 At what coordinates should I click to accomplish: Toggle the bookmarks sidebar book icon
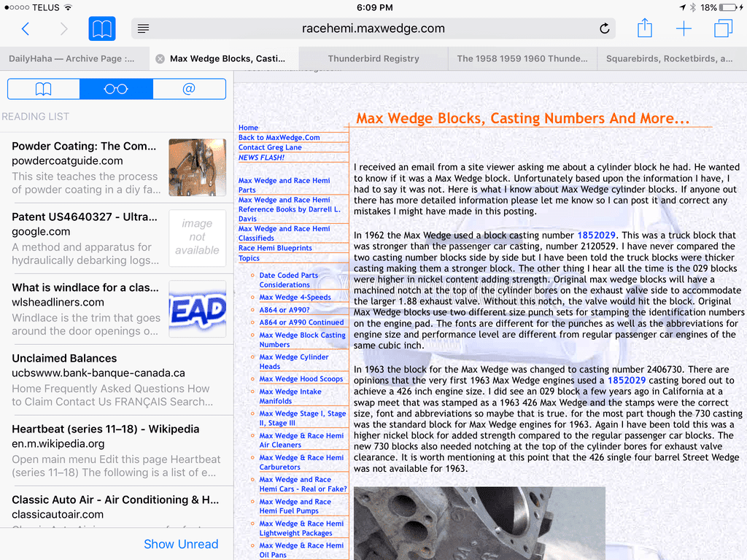coord(102,28)
